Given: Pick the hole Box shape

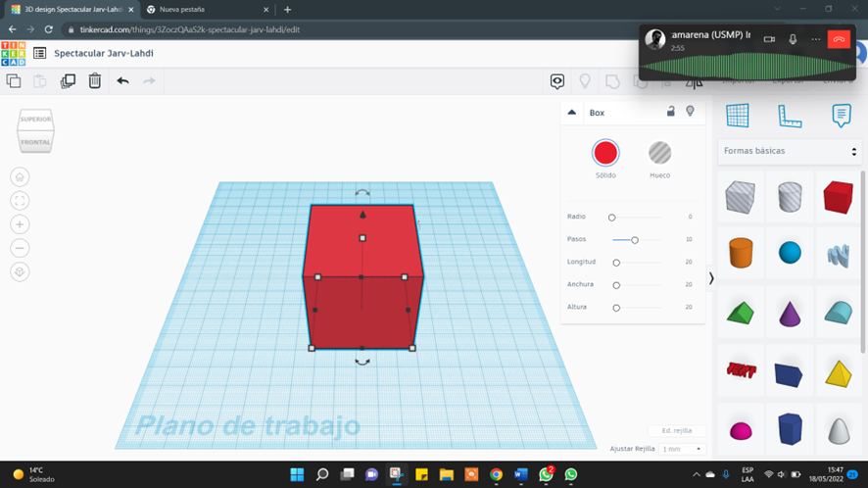Looking at the screenshot, I should point(741,197).
